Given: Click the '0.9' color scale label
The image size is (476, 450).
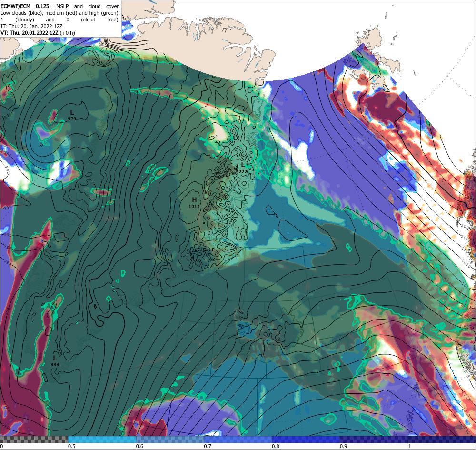Looking at the screenshot, I should 344,446.
